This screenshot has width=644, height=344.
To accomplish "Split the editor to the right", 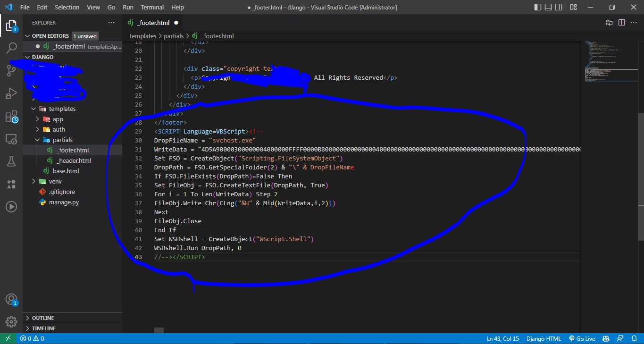I will click(x=621, y=23).
